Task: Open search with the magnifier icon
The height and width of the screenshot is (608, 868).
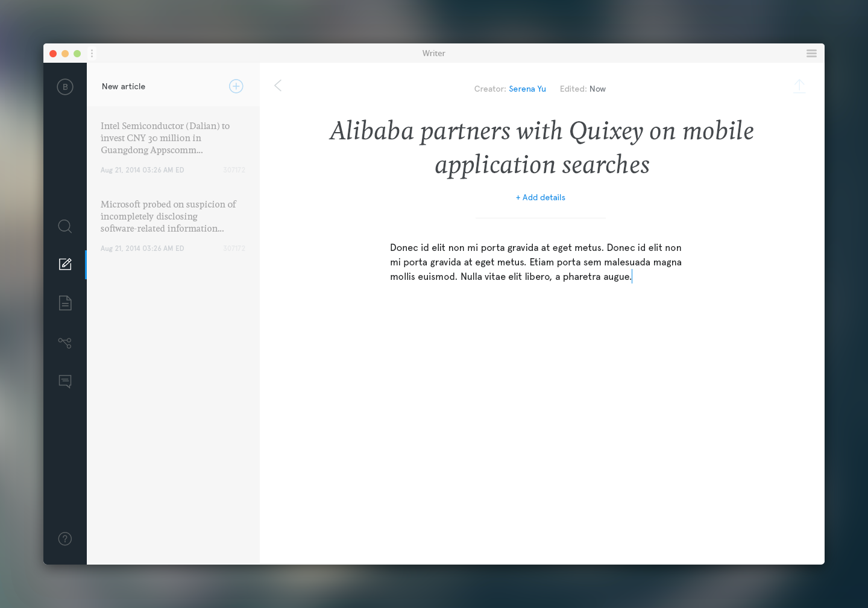Action: click(x=65, y=226)
